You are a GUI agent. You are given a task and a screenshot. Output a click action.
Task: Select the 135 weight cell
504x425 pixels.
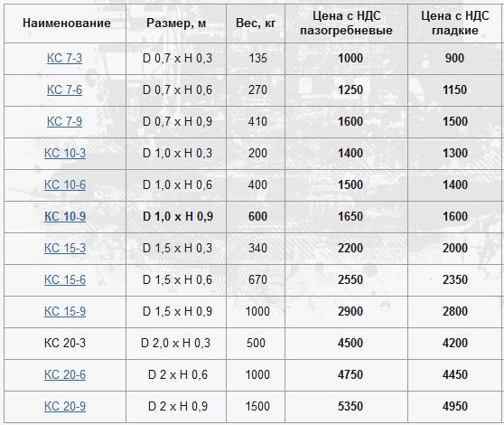pos(256,58)
